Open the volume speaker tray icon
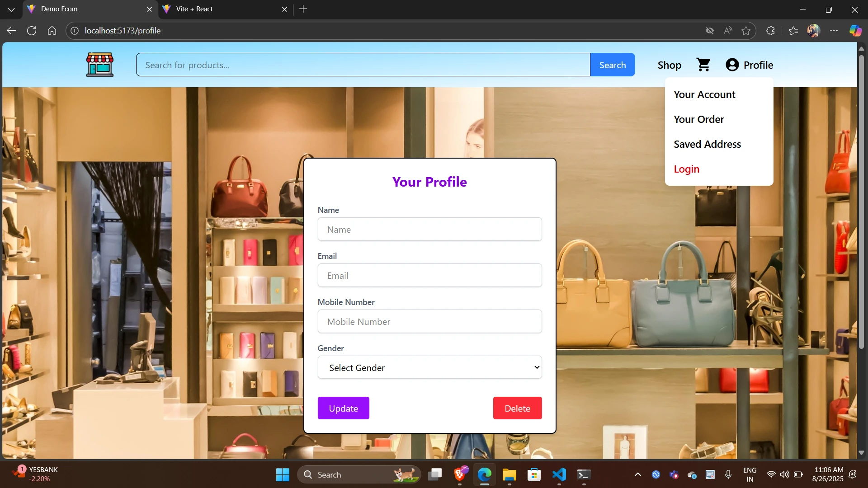Viewport: 868px width, 488px height. coord(785,474)
